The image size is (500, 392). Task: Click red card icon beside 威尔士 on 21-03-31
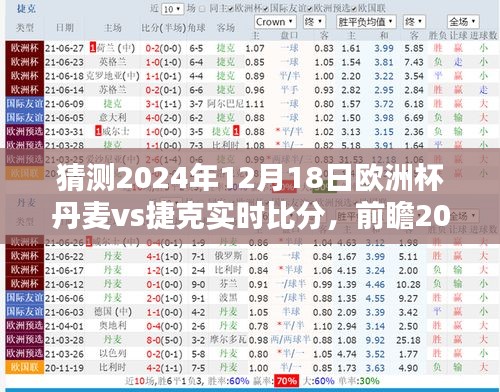click(98, 131)
